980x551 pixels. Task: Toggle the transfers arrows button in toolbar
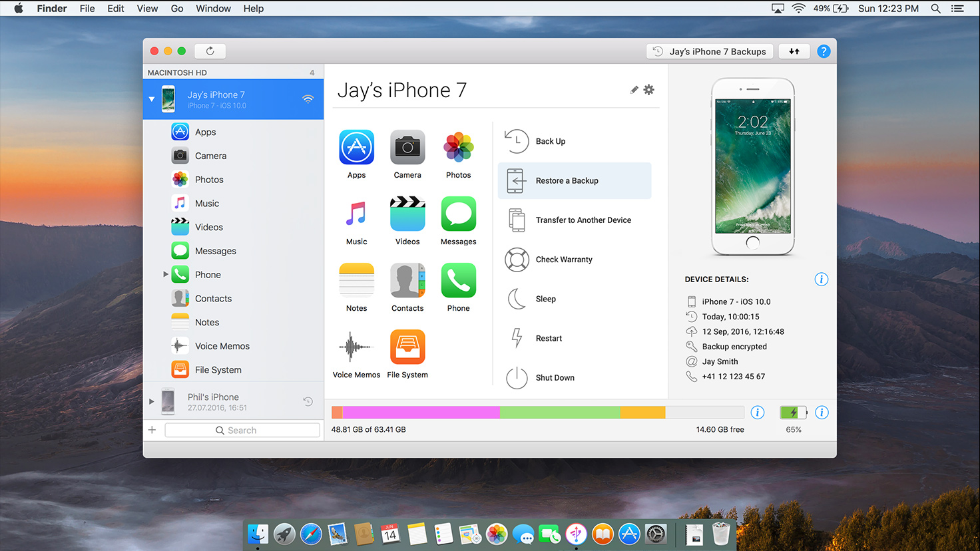point(794,51)
